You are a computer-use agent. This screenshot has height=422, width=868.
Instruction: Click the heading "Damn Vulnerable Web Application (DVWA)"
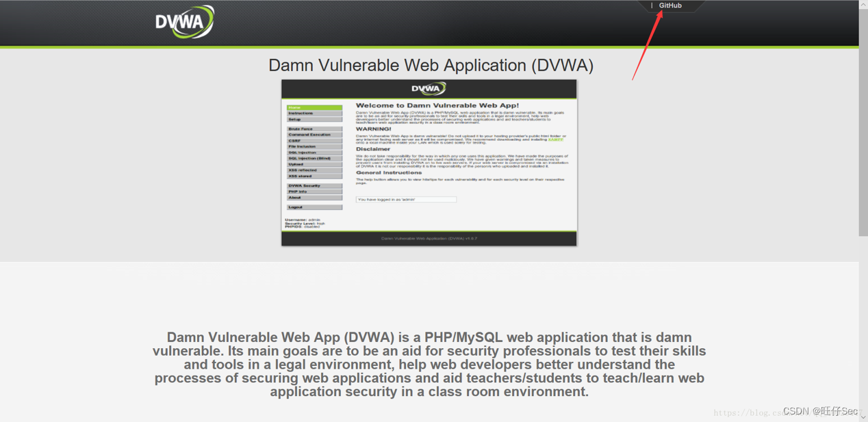tap(431, 65)
